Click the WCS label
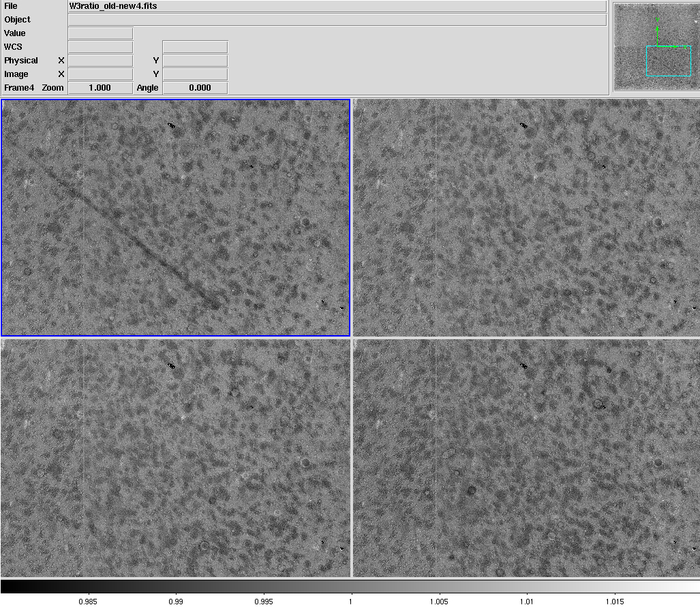This screenshot has height=607, width=700. click(13, 47)
